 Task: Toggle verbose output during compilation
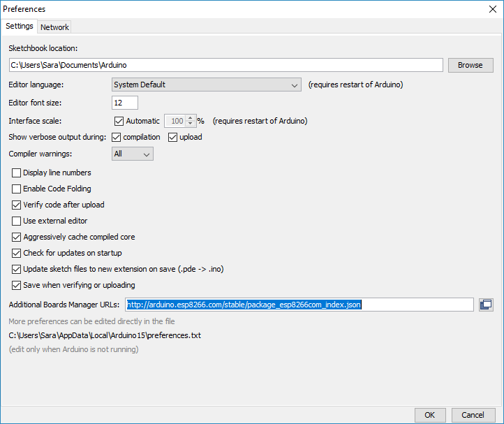click(x=117, y=137)
